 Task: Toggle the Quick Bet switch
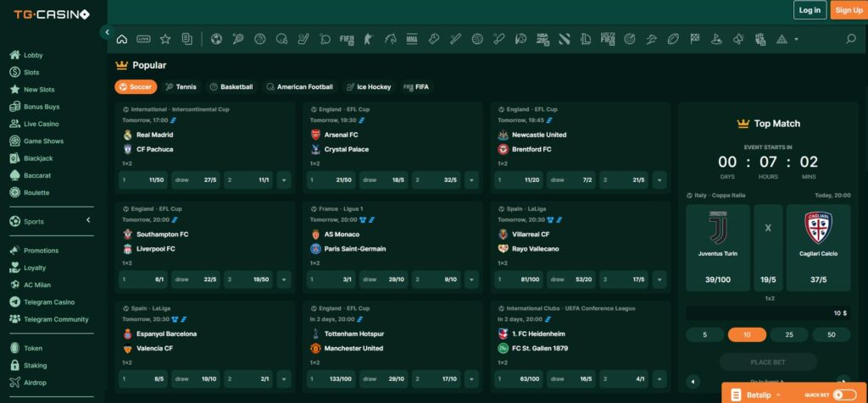[844, 395]
